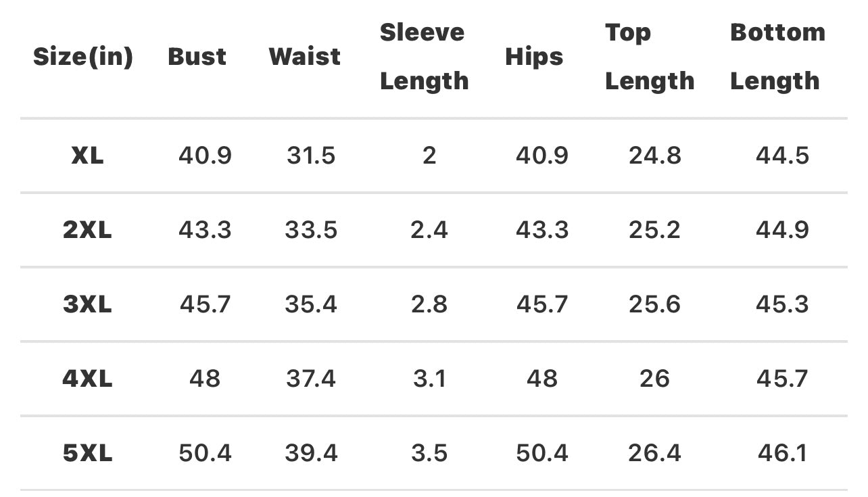The image size is (868, 497).
Task: Click the Hips column header
Action: coord(534,57)
